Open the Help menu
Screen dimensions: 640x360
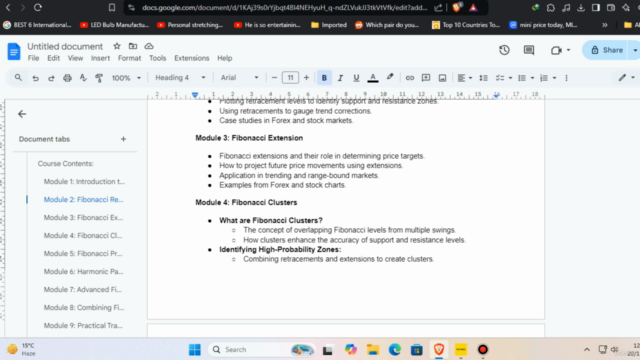[x=224, y=58]
